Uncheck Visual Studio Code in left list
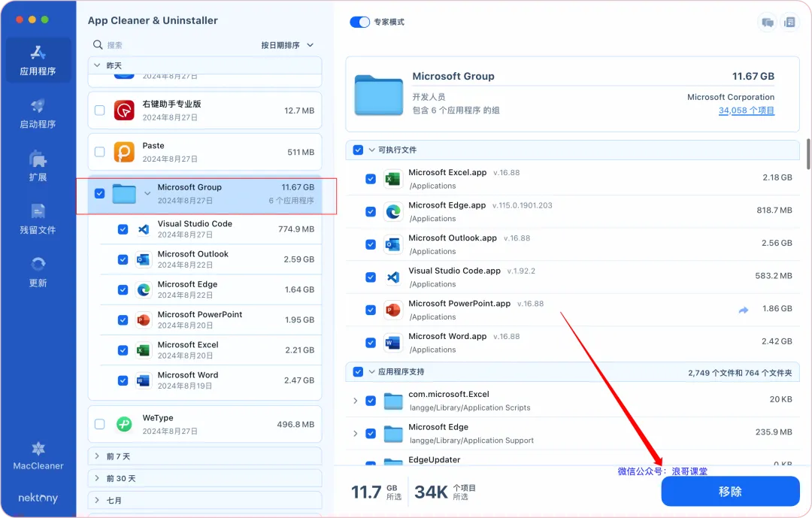This screenshot has height=518, width=812. pos(123,229)
